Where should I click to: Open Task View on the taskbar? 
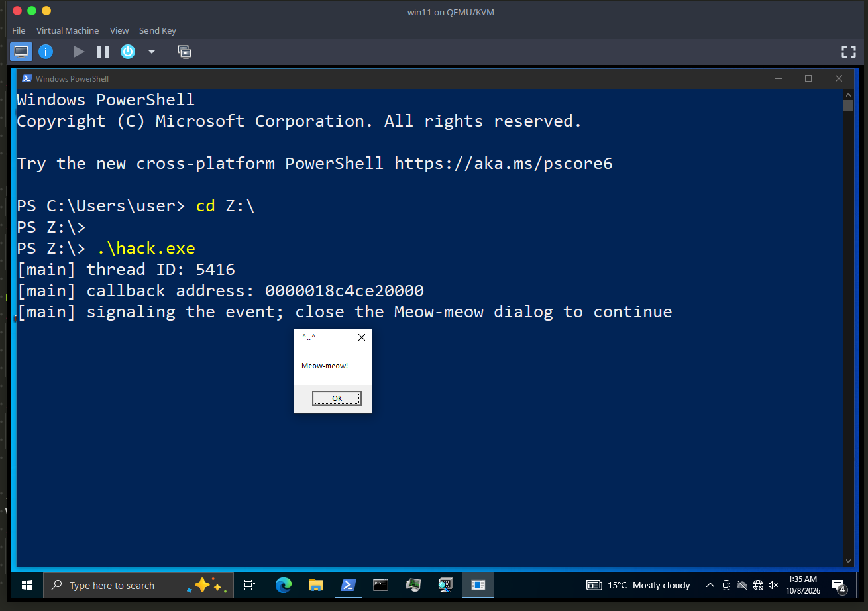pyautogui.click(x=250, y=585)
